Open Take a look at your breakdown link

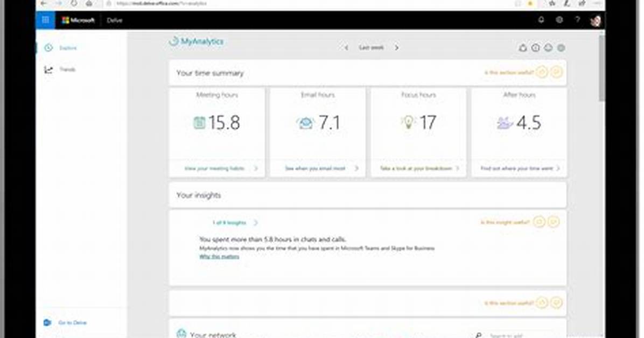pyautogui.click(x=416, y=168)
